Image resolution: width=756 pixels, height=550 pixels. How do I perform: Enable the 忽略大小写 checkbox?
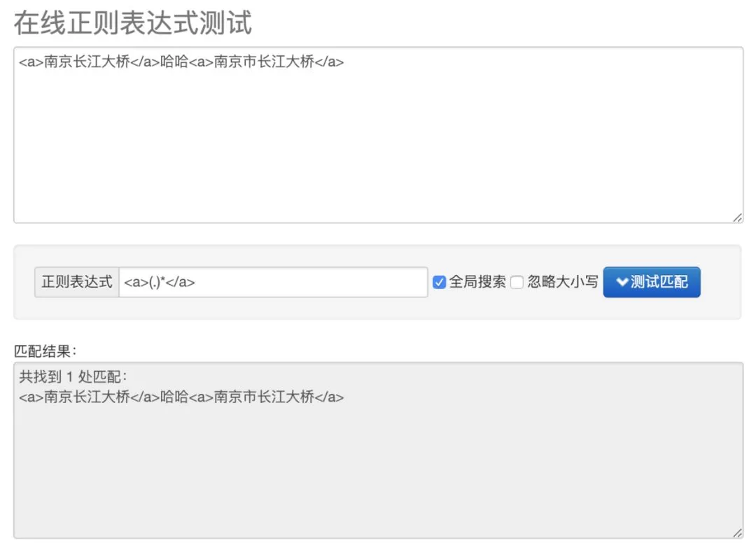click(517, 282)
